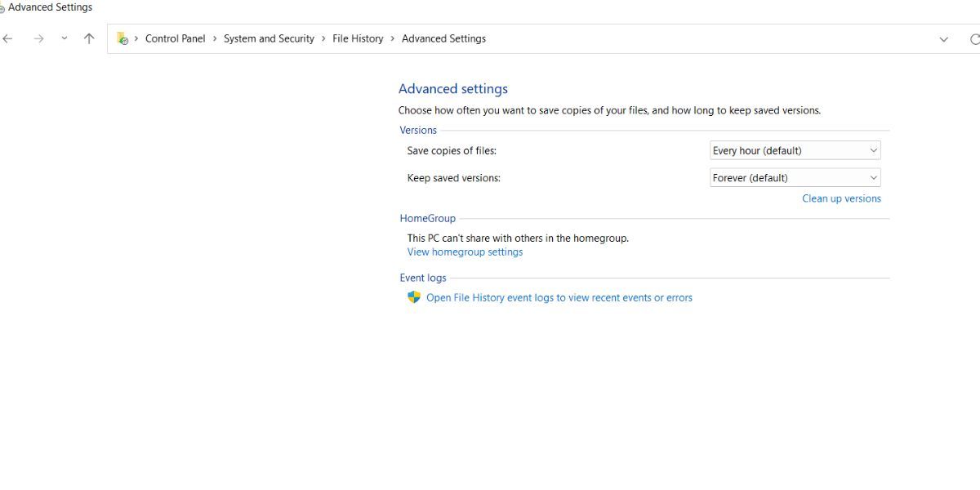Refresh the Advanced Settings page
The height and width of the screenshot is (490, 980).
tap(974, 38)
